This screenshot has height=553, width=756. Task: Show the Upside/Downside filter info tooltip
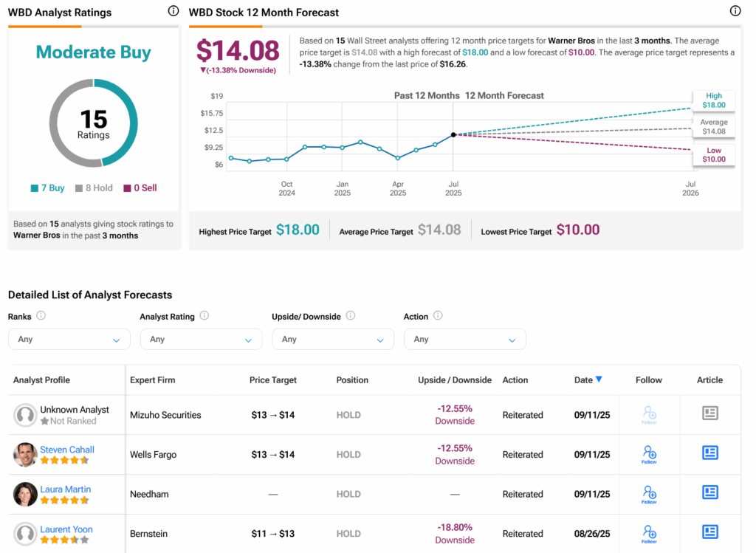pyautogui.click(x=351, y=316)
